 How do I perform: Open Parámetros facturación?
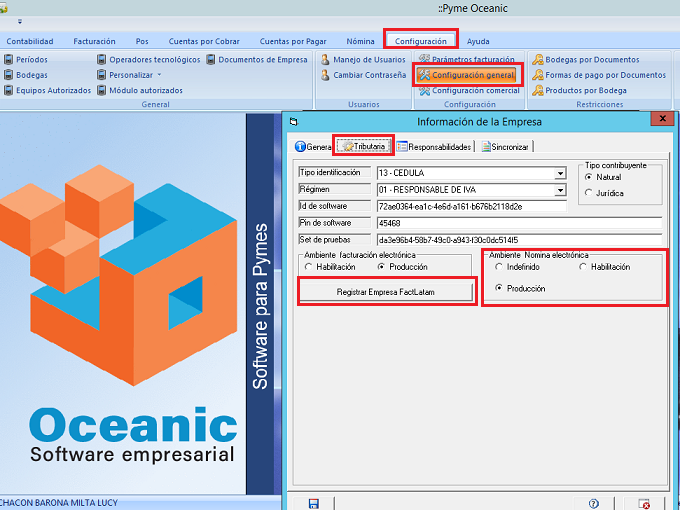pos(467,59)
